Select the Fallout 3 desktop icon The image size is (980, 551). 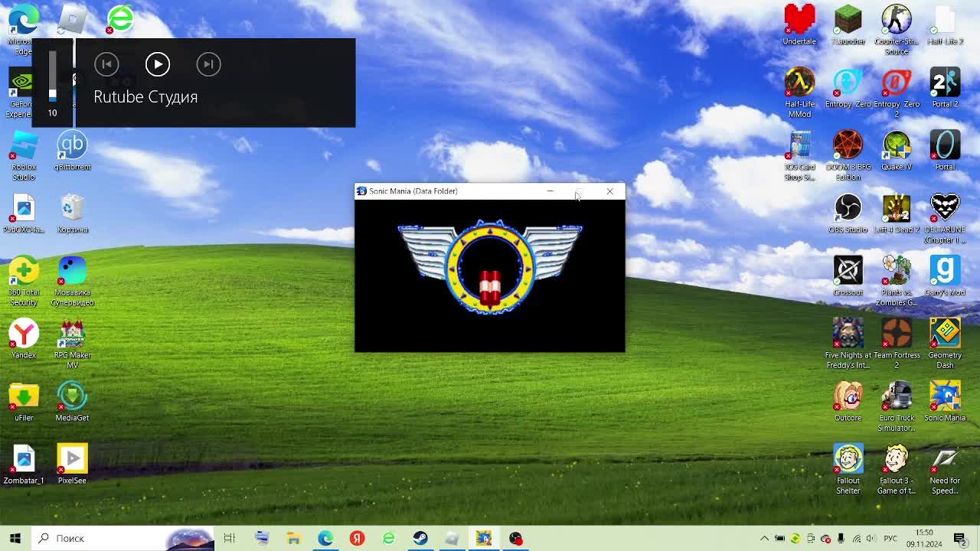click(897, 470)
